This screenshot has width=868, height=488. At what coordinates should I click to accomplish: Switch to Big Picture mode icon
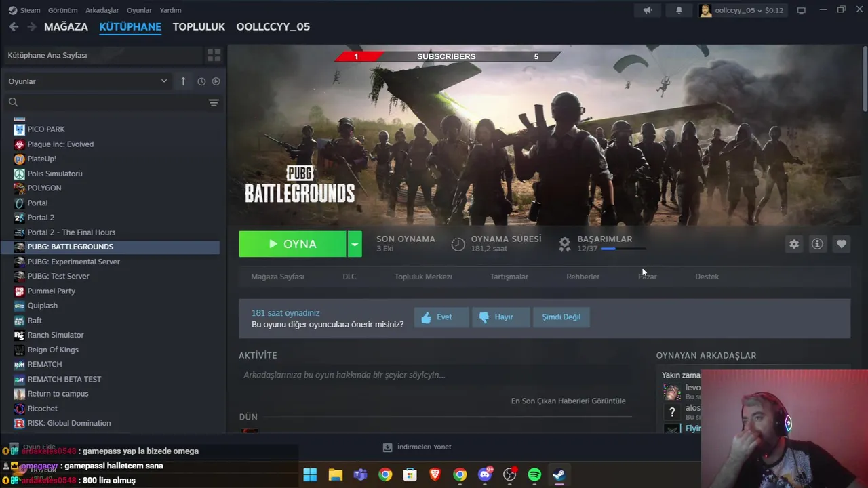[801, 10]
